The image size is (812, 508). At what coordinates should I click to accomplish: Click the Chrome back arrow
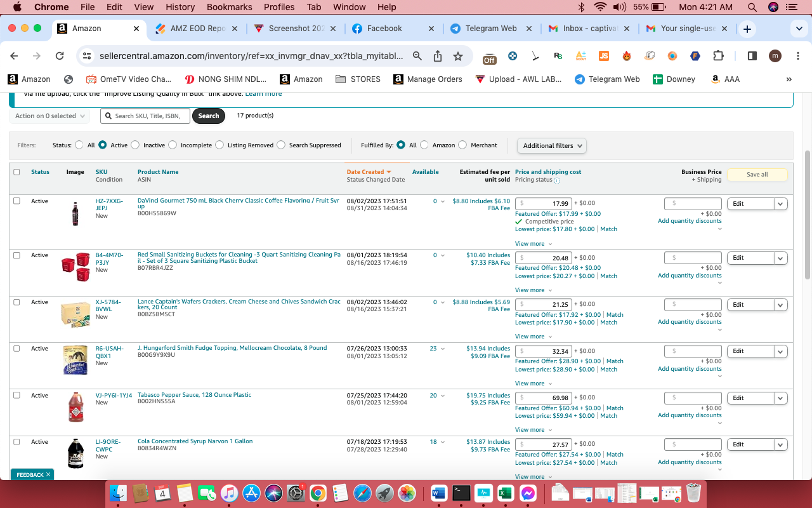tap(15, 56)
